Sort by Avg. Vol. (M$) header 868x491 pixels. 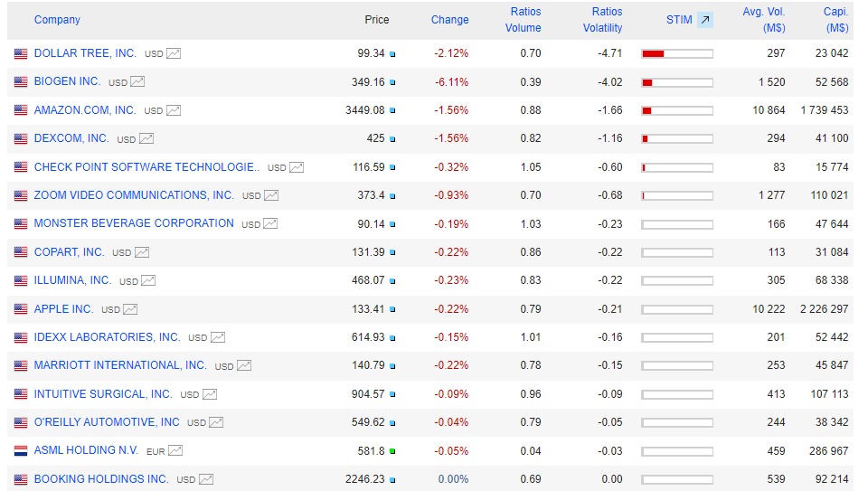(x=764, y=19)
